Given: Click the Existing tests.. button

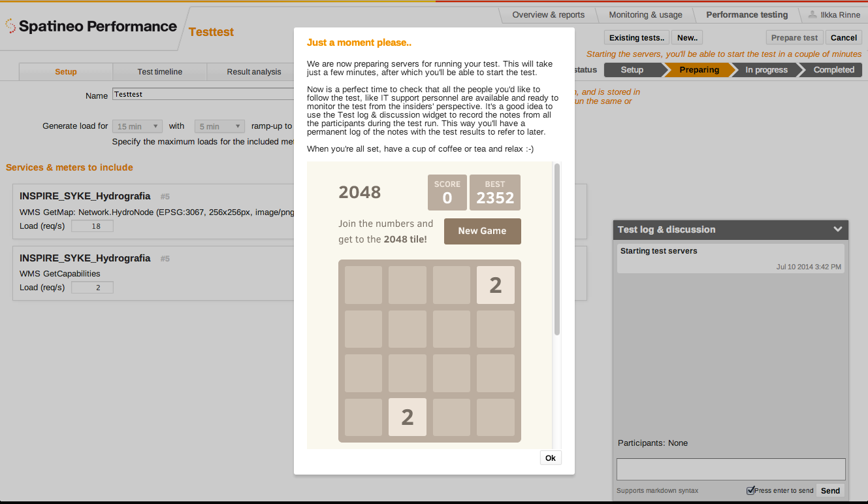Looking at the screenshot, I should point(637,37).
